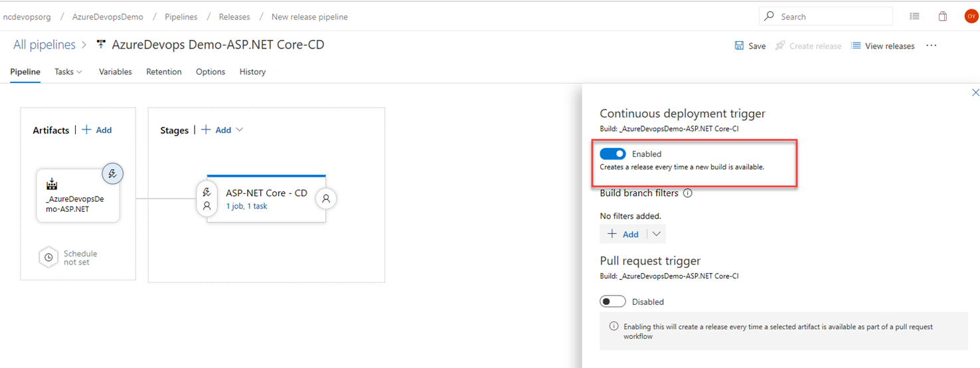Image resolution: width=980 pixels, height=368 pixels.
Task: Disable the Continuous deployment trigger toggle
Action: click(612, 154)
